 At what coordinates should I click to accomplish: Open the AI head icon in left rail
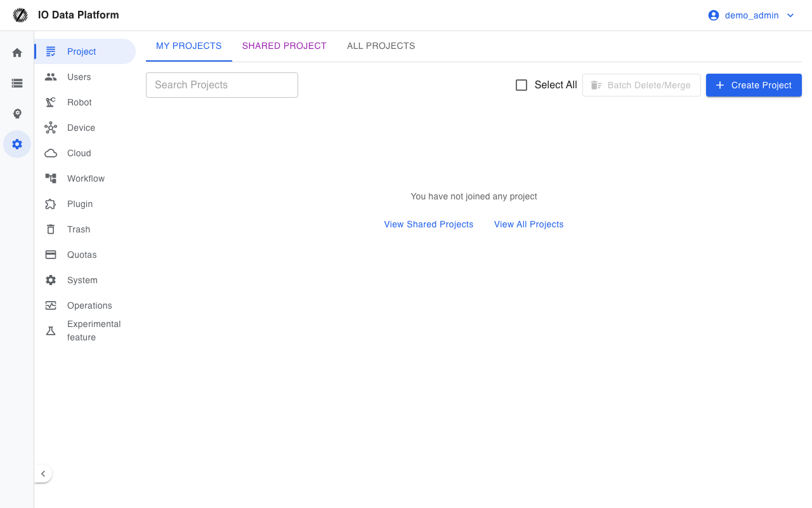coord(17,114)
